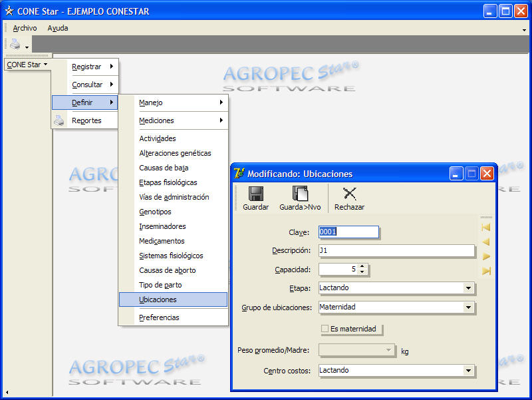The image size is (532, 400).
Task: Select Ubicaciones menu entry
Action: 173,300
